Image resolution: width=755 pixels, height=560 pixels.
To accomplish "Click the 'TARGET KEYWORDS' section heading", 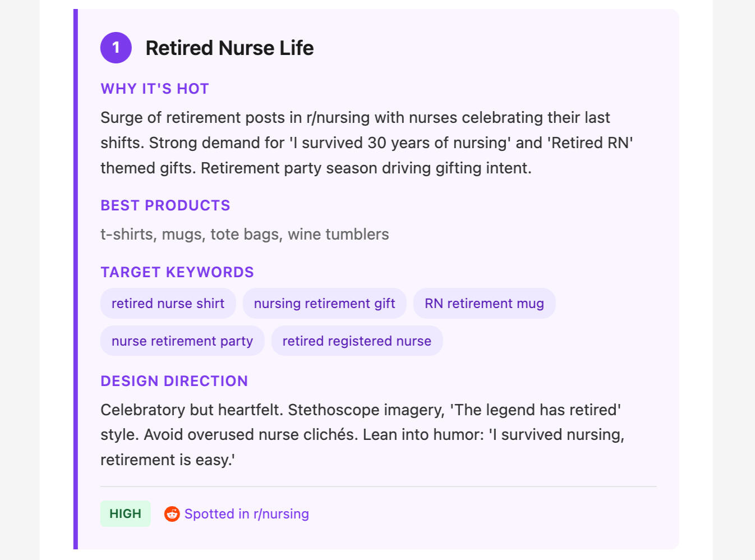I will [x=177, y=272].
